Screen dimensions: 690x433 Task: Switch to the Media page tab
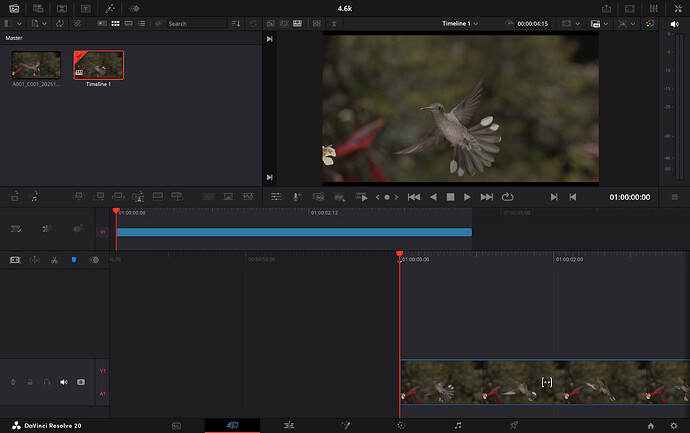click(x=176, y=426)
